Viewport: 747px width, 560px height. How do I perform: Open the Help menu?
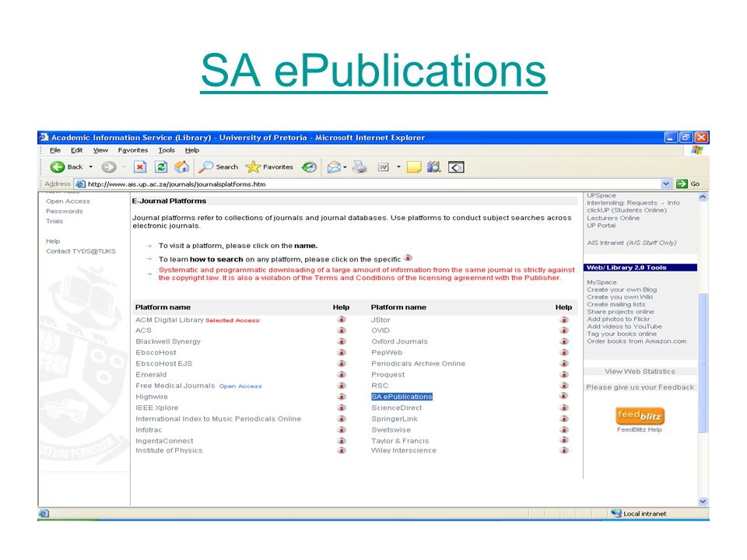point(192,150)
